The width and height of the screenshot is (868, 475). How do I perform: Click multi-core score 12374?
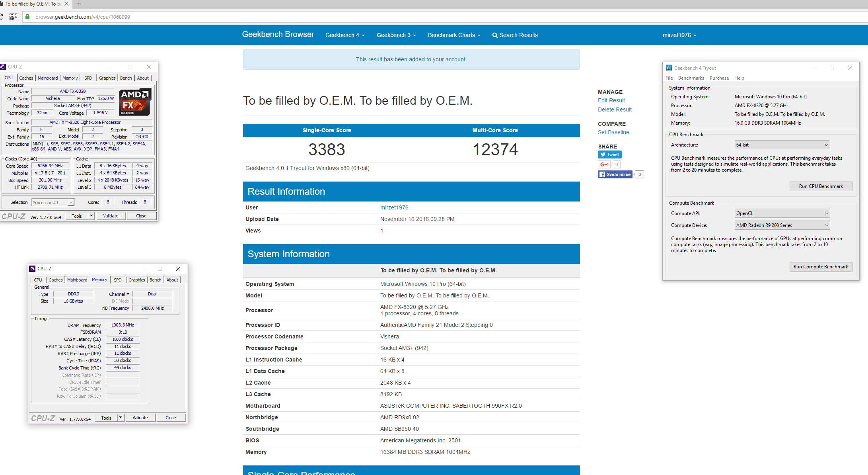(x=495, y=150)
